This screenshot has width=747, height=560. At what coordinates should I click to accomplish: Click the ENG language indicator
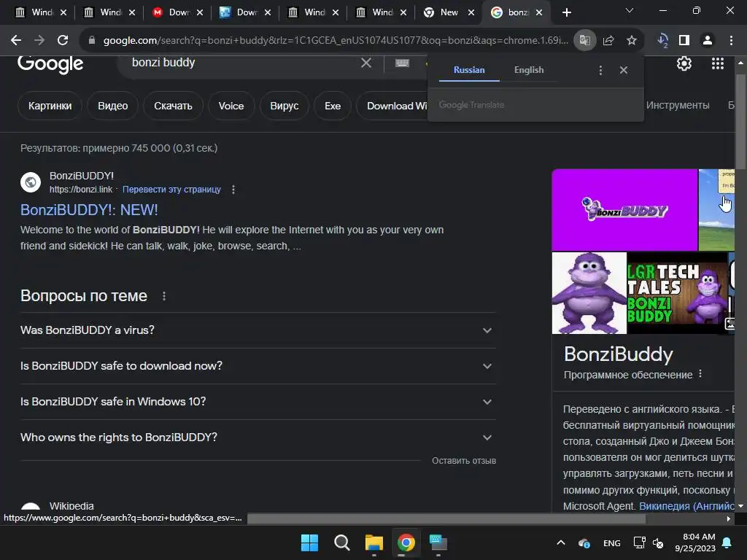tap(612, 542)
